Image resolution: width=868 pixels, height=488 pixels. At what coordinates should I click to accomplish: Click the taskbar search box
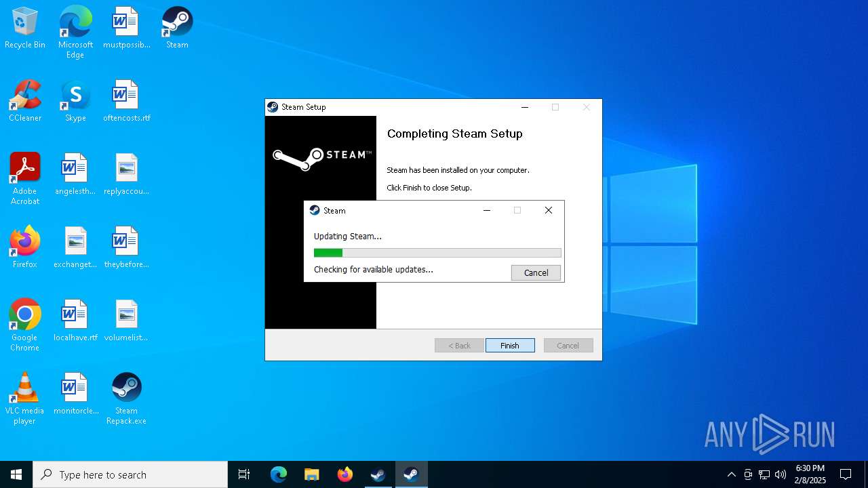coord(130,474)
